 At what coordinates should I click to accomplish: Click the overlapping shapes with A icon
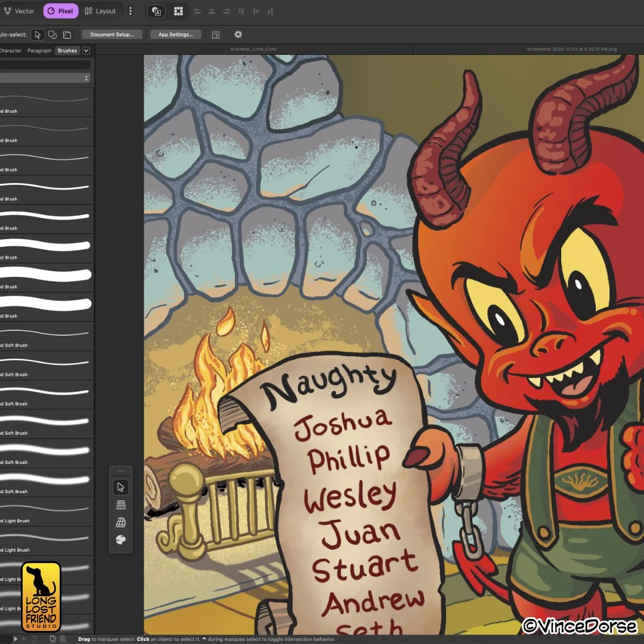point(156,11)
